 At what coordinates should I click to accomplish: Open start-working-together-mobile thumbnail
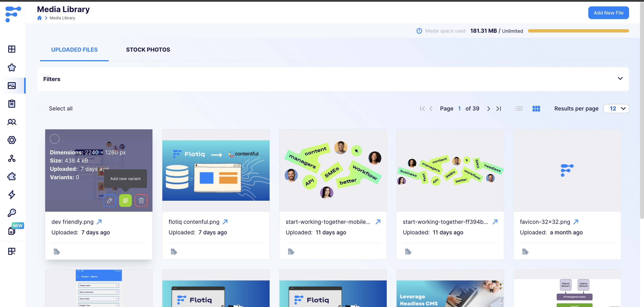point(333,170)
